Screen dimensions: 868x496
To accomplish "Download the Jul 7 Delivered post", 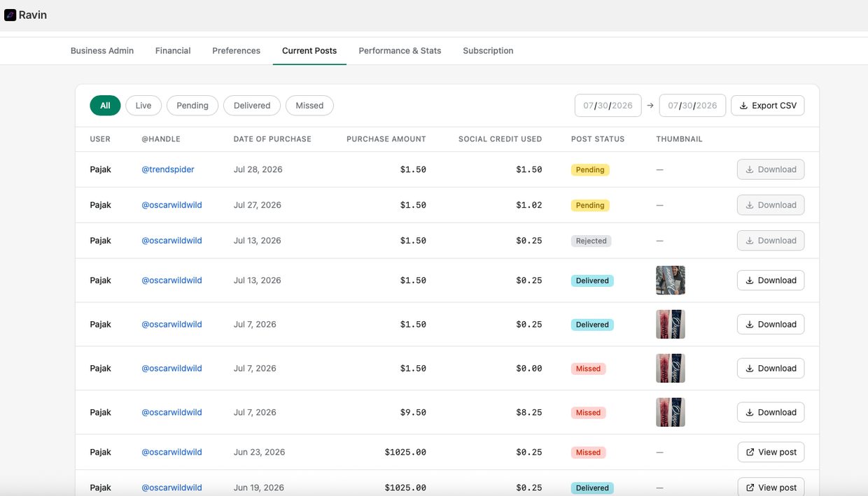I will point(771,325).
